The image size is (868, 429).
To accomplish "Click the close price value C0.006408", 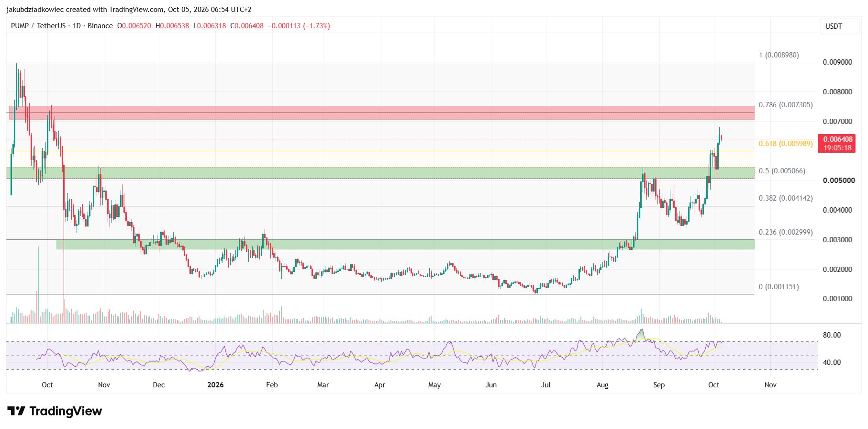I will pos(247,26).
